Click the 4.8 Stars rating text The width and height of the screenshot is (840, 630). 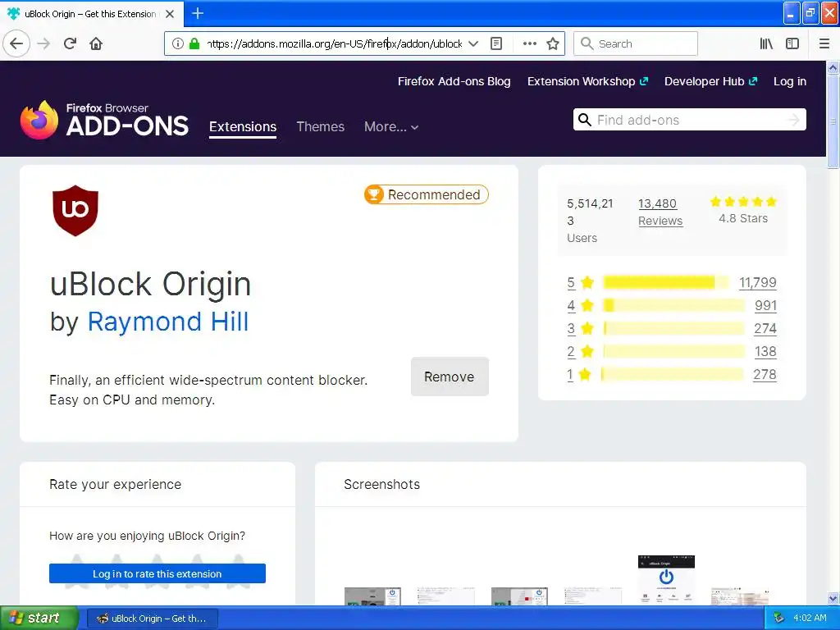[743, 218]
